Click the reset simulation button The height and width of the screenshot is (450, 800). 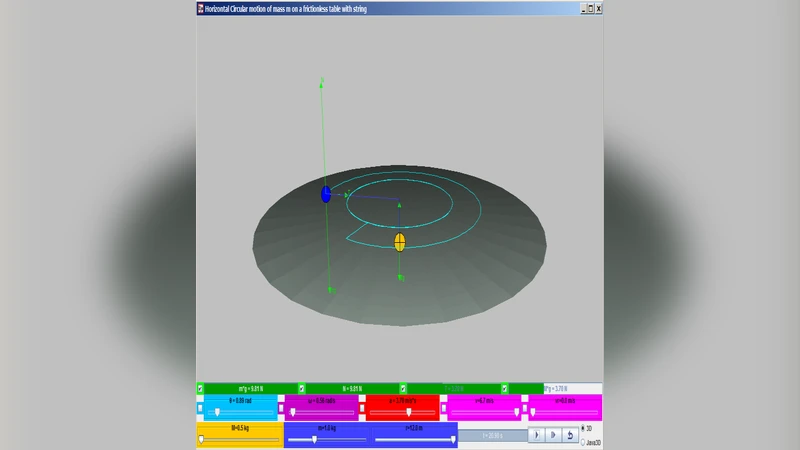pos(570,435)
